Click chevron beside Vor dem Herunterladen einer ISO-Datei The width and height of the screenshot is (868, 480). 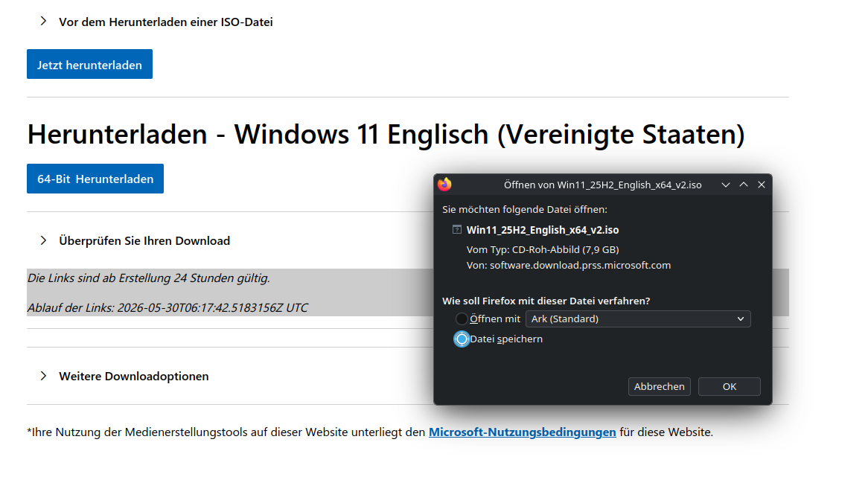(x=43, y=21)
